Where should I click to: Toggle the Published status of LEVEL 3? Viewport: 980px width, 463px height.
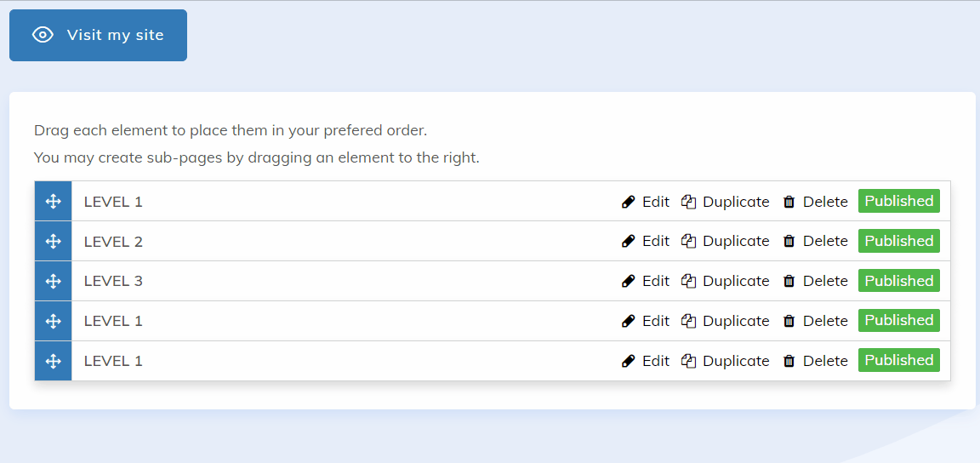click(898, 281)
